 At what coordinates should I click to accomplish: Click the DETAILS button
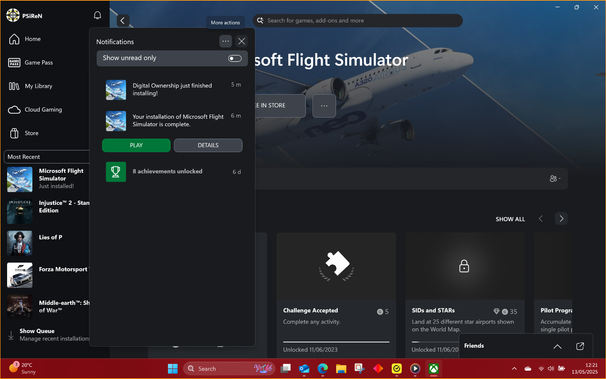[x=208, y=145]
